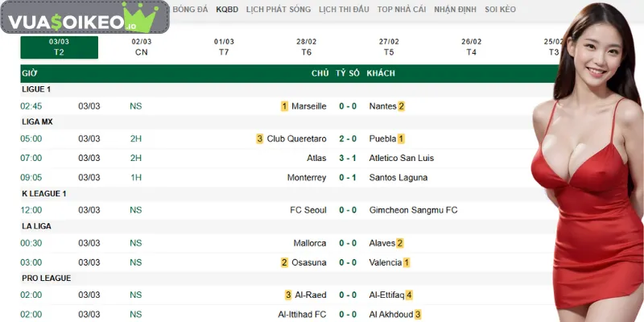Select the active 03/03 T2 tab
Image resolution: width=644 pixels, height=322 pixels.
(x=59, y=47)
